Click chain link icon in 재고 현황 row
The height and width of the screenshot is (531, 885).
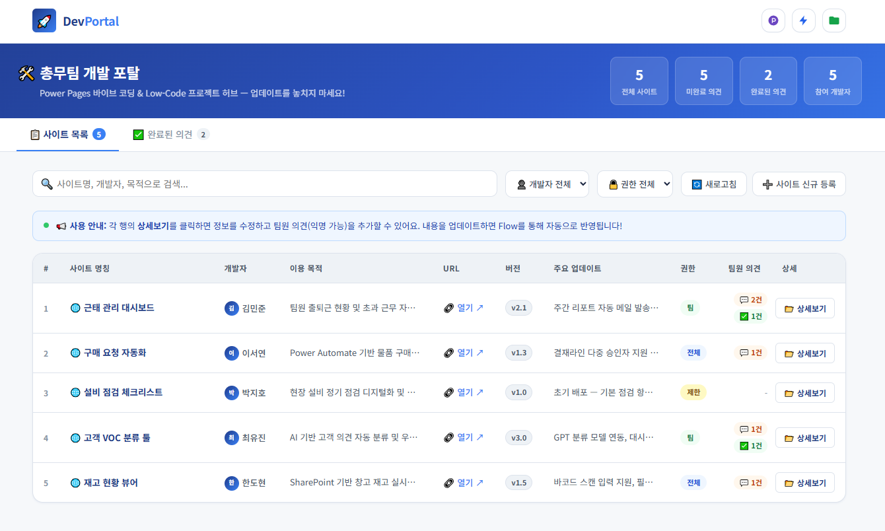(x=449, y=482)
